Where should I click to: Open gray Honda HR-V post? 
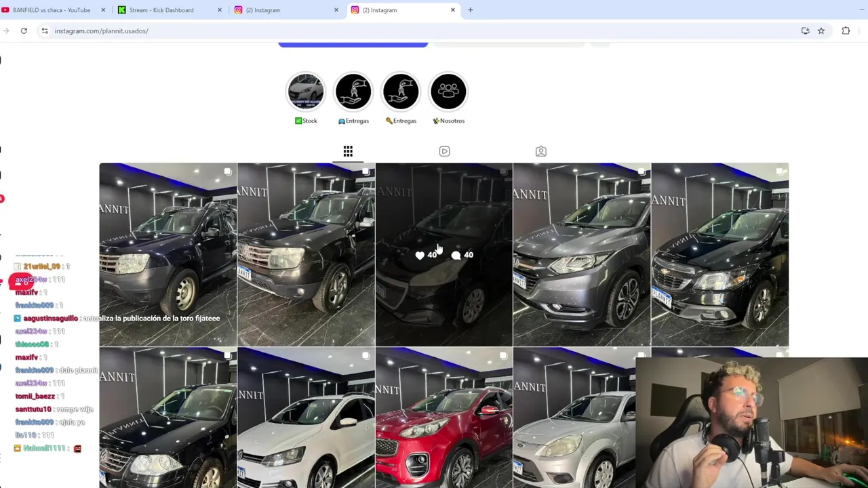tap(582, 254)
